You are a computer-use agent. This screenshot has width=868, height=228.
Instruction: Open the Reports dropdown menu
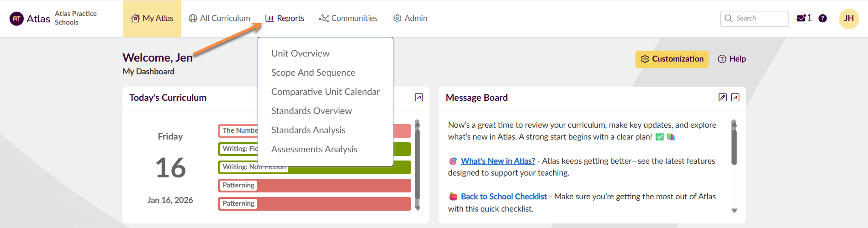pos(285,18)
